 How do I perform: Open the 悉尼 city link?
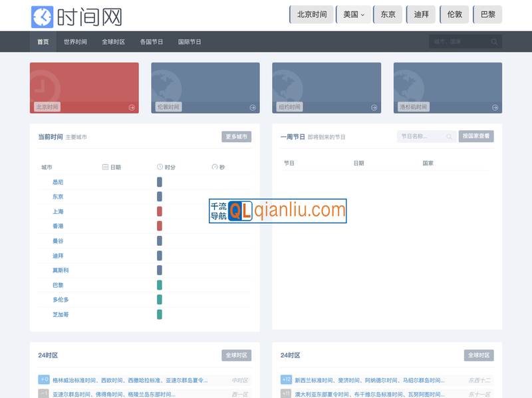pos(58,182)
